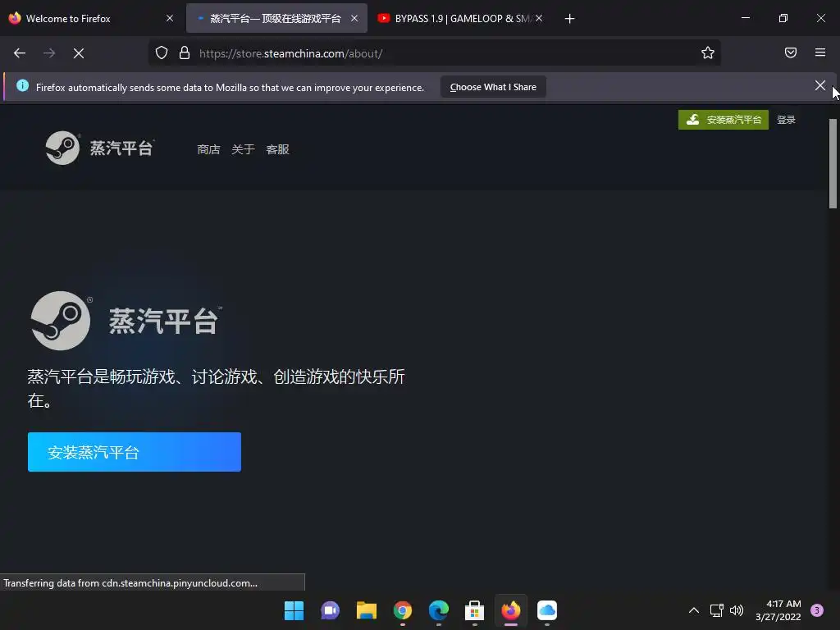Open Microsoft Store from the taskbar
840x630 pixels.
click(475, 610)
